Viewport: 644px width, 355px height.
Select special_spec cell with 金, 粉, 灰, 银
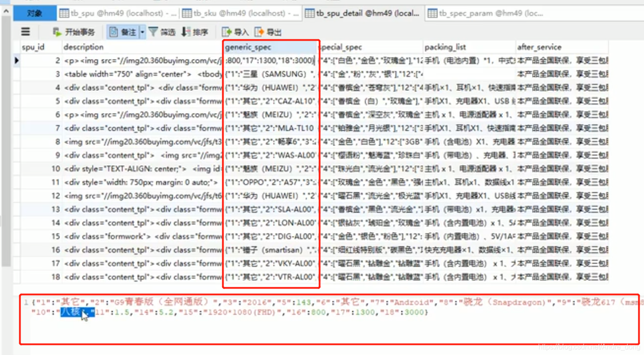pyautogui.click(x=370, y=74)
